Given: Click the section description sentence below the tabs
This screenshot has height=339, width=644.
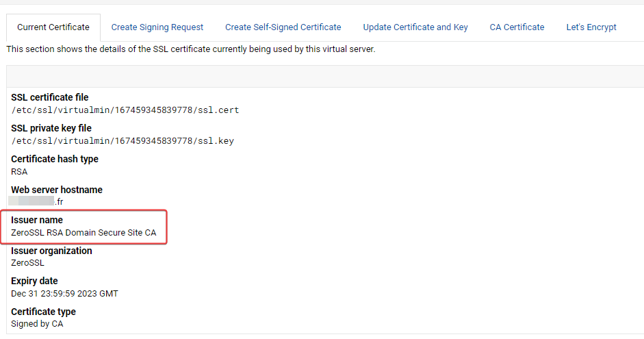Looking at the screenshot, I should [191, 49].
